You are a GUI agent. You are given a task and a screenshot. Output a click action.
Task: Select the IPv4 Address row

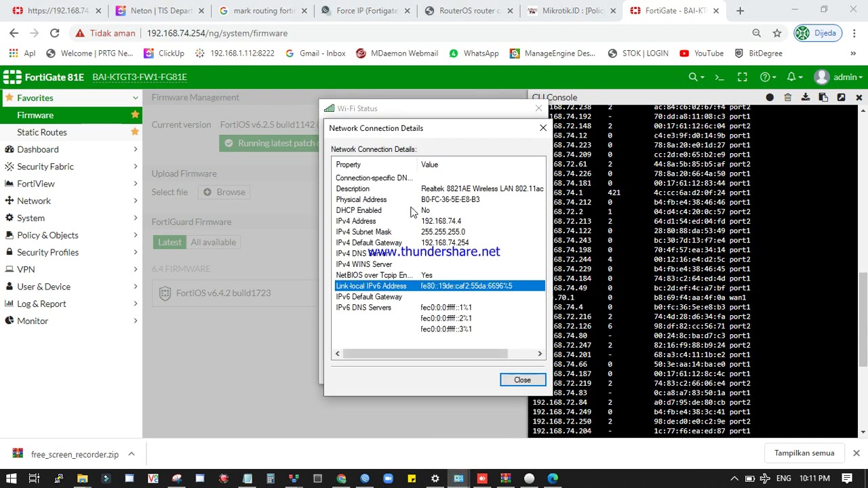coord(439,221)
